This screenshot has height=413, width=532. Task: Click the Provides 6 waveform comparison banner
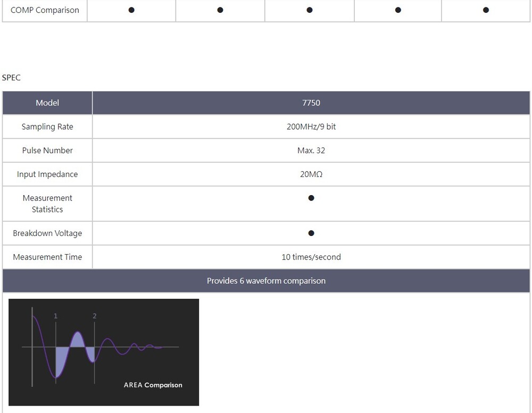click(266, 281)
